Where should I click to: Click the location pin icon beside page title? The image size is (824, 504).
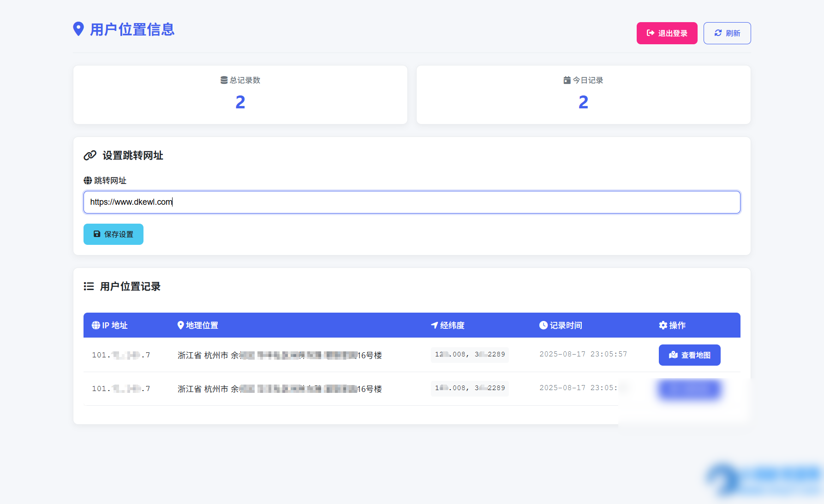point(79,29)
